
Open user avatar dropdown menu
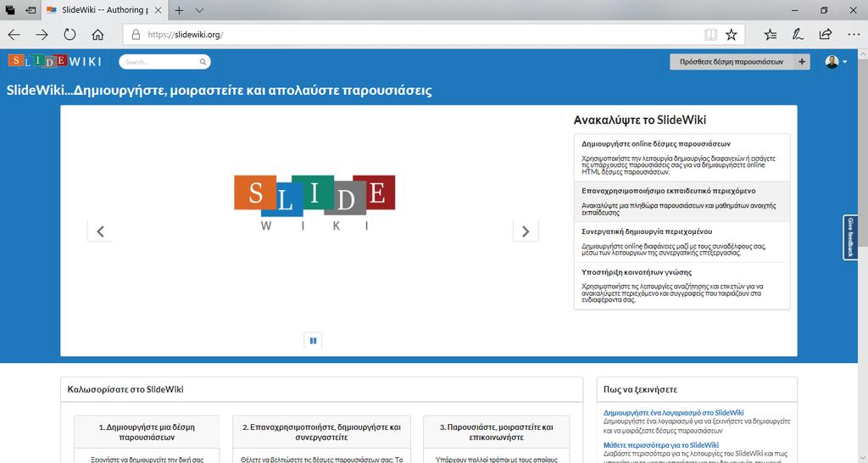836,62
